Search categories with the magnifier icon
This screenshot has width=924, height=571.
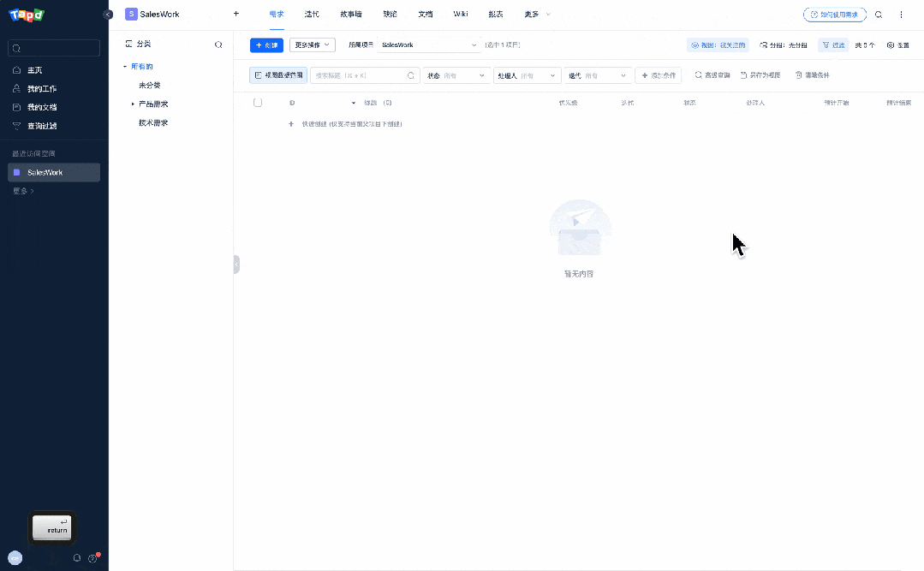(218, 45)
